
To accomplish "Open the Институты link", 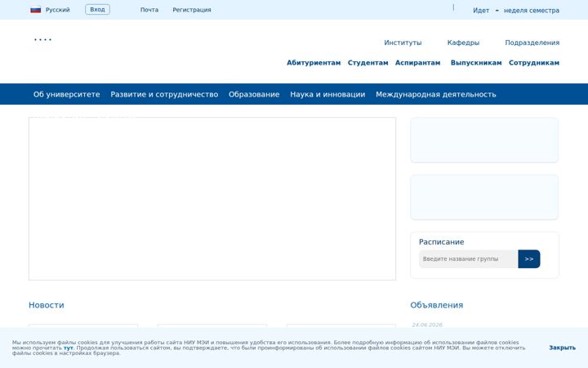I will [403, 43].
